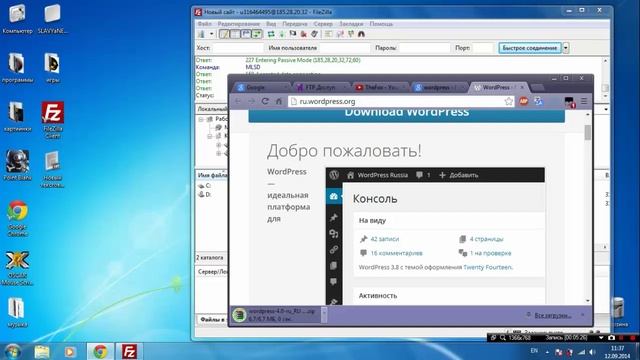Image resolution: width=640 pixels, height=360 pixels.
Task: Toggle remote directory tree in FileZilla toolbar
Action: [246, 34]
